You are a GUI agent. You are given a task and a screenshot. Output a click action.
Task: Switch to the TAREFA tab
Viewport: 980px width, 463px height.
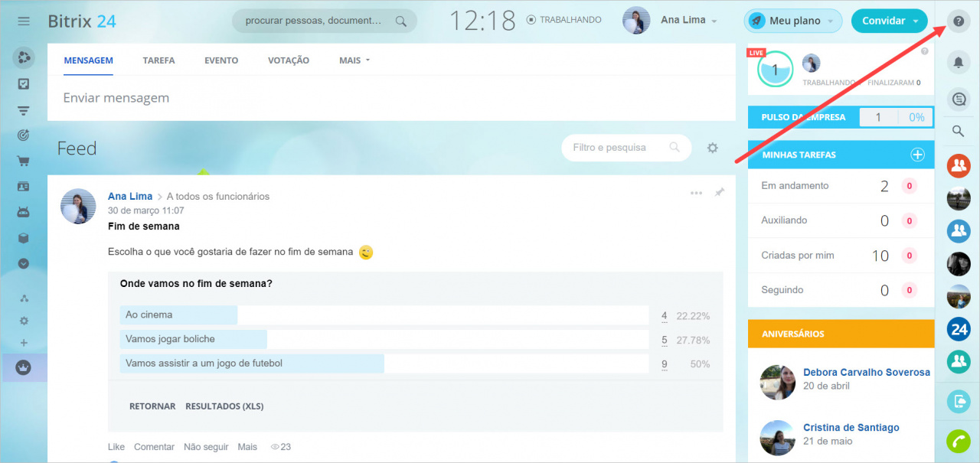point(158,60)
